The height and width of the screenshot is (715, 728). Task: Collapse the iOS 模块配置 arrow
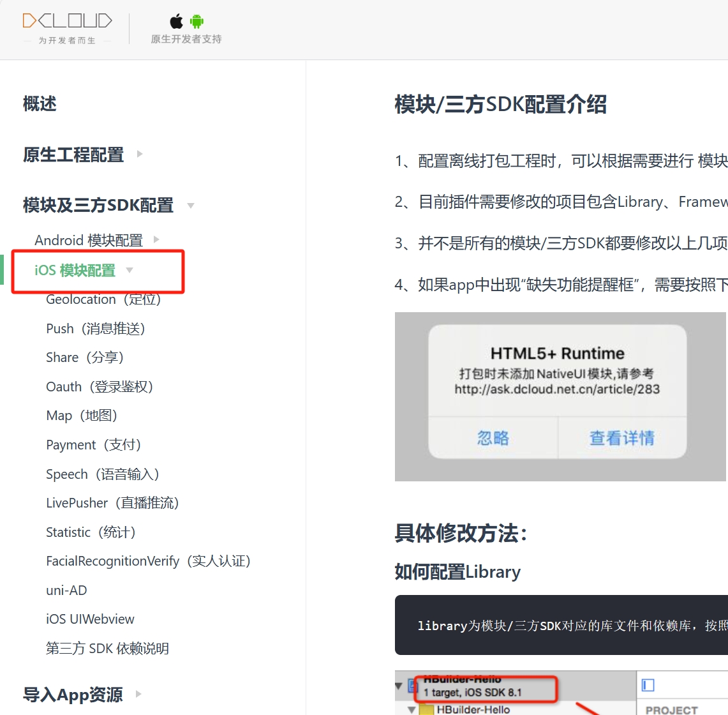coord(130,270)
